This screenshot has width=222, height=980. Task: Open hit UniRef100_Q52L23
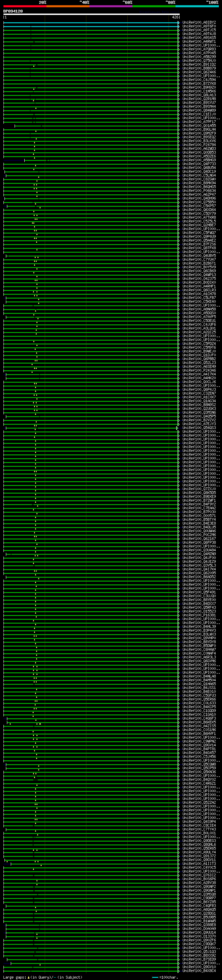pos(199,363)
